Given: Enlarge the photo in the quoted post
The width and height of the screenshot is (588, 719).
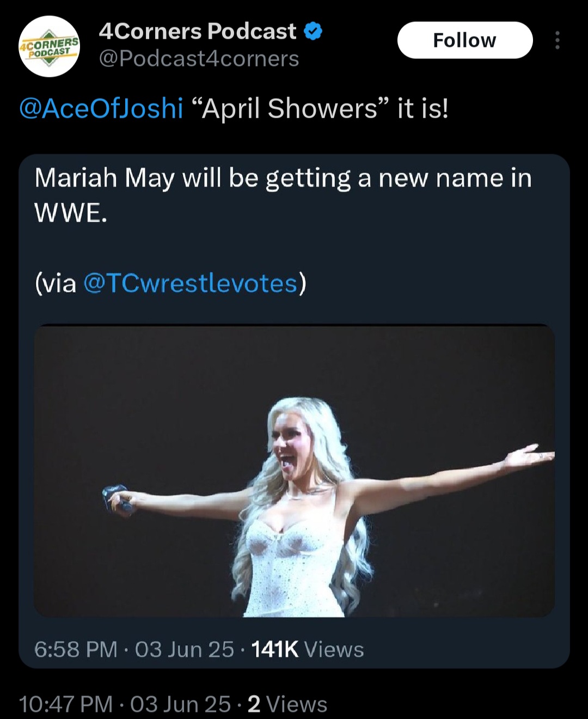Looking at the screenshot, I should click(294, 471).
